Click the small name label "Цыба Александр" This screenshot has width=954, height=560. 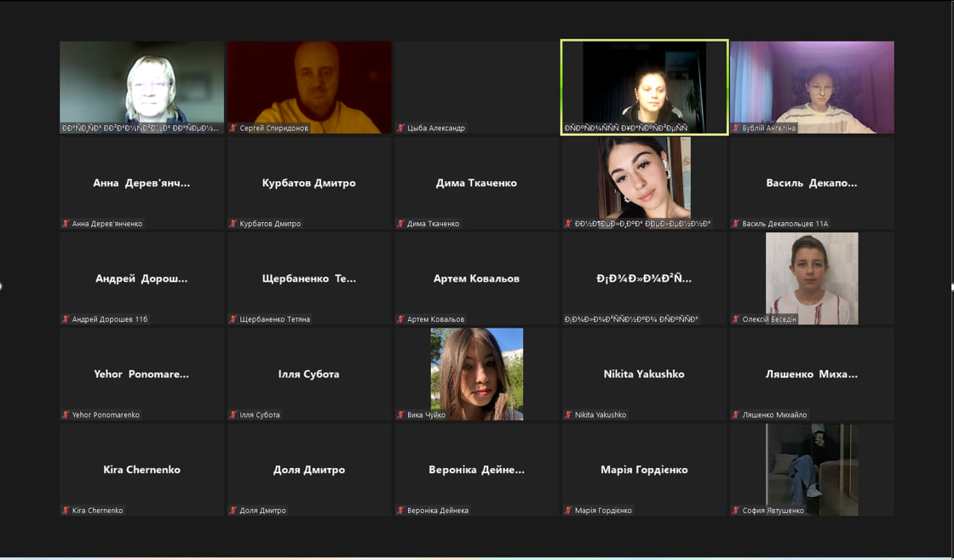(436, 129)
